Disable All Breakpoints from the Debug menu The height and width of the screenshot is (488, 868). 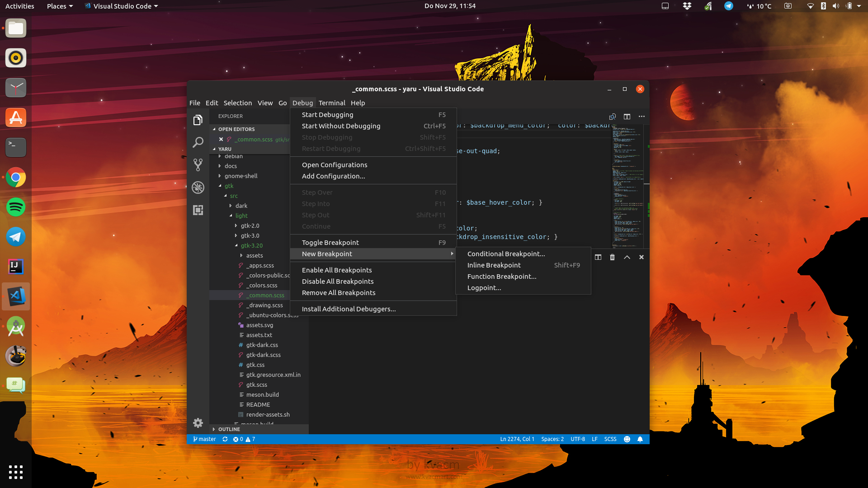pyautogui.click(x=338, y=281)
